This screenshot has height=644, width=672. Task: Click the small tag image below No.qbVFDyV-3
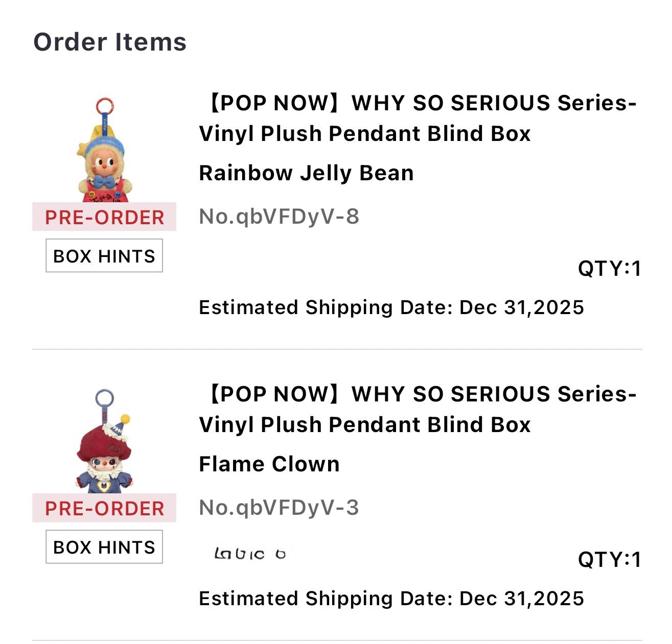pyautogui.click(x=250, y=553)
